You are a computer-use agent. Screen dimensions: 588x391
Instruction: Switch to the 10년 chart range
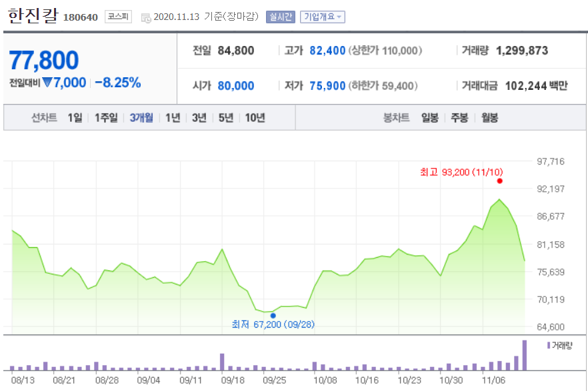[x=255, y=118]
